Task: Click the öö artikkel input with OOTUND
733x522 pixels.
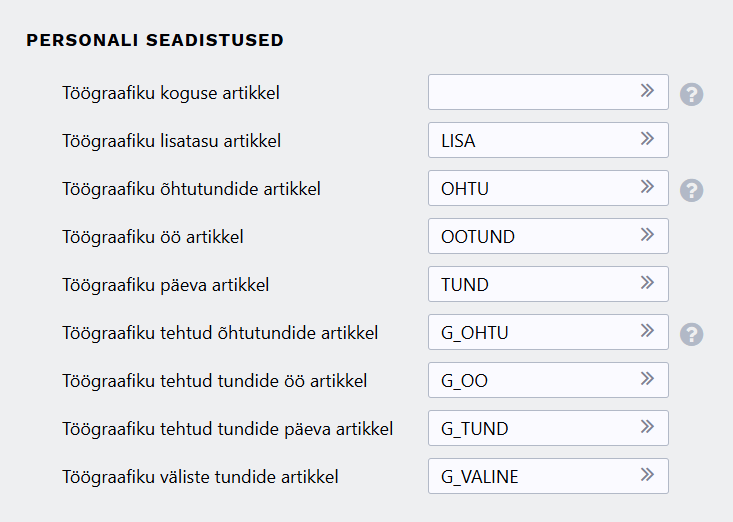Action: click(x=548, y=236)
